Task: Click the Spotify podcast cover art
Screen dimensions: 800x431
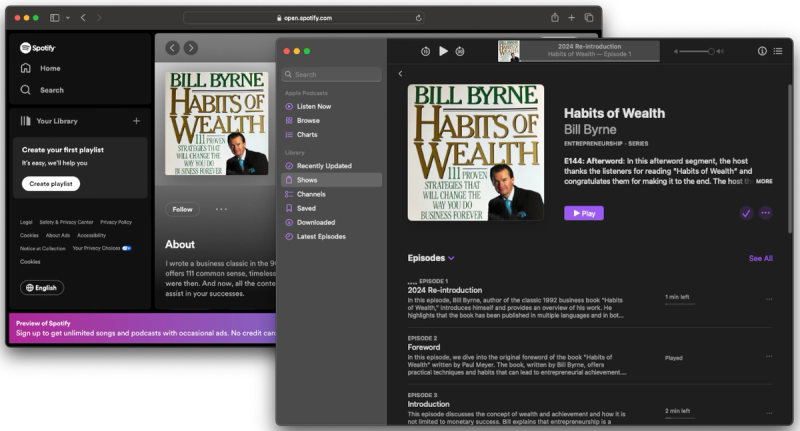Action: (216, 123)
